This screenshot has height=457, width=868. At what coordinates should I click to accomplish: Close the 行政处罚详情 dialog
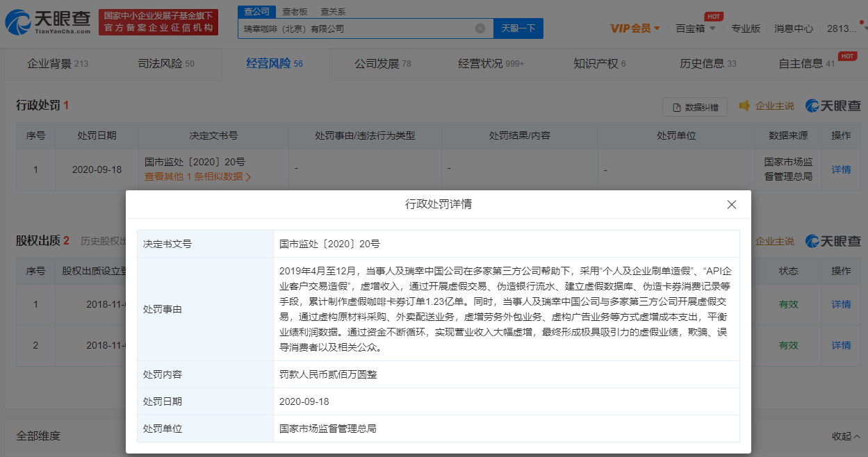pos(731,205)
